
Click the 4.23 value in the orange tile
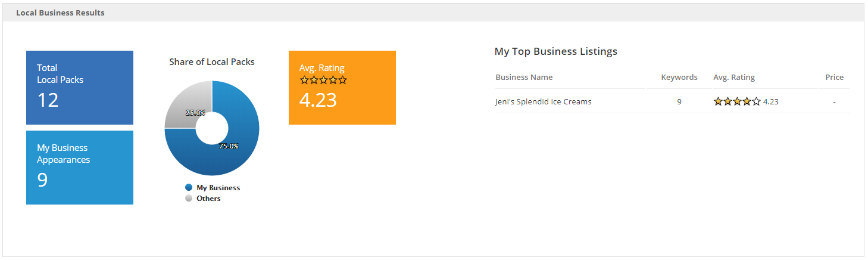[318, 100]
